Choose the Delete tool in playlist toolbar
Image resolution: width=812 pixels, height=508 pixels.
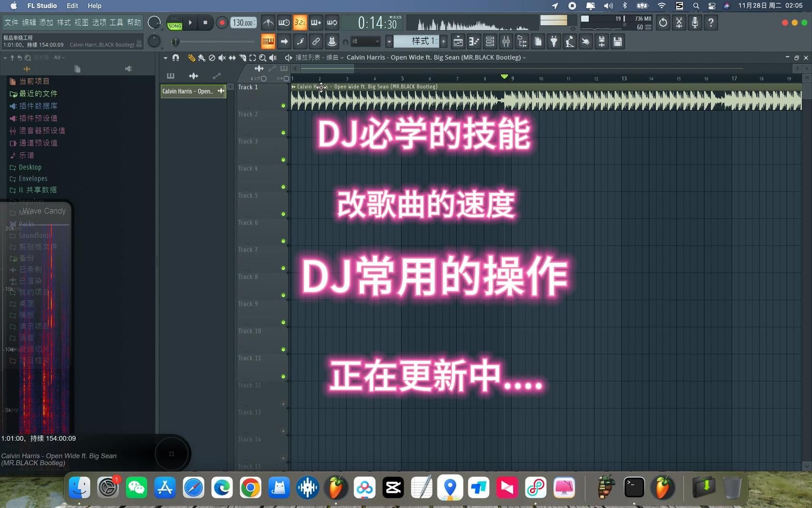(212, 57)
